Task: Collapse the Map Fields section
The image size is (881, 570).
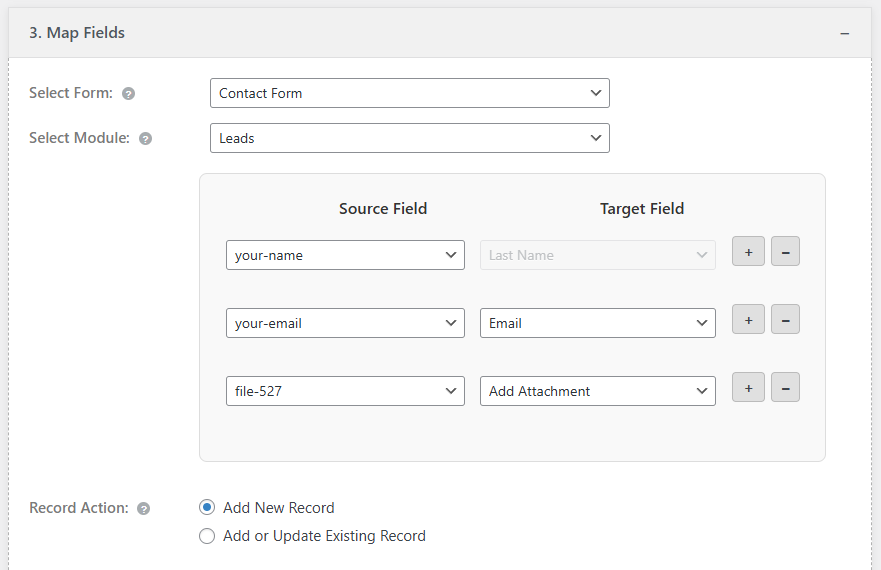Action: pos(845,33)
